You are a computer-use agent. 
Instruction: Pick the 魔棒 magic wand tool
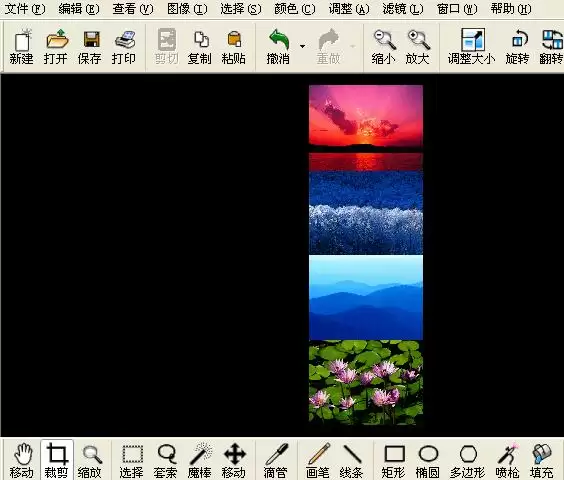pyautogui.click(x=200, y=461)
